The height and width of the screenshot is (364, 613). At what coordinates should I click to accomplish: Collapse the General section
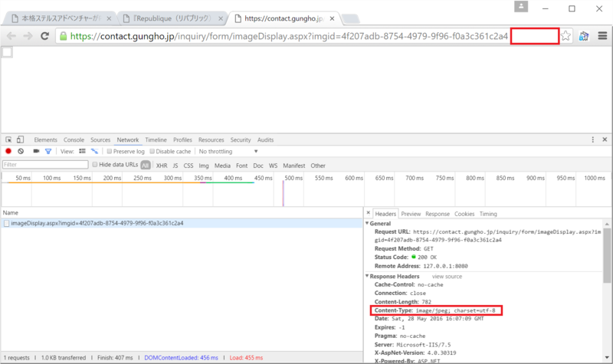pos(367,223)
